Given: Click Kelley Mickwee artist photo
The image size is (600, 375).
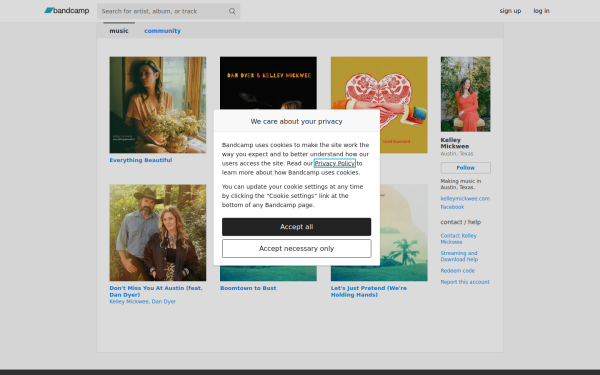Looking at the screenshot, I should click(465, 94).
